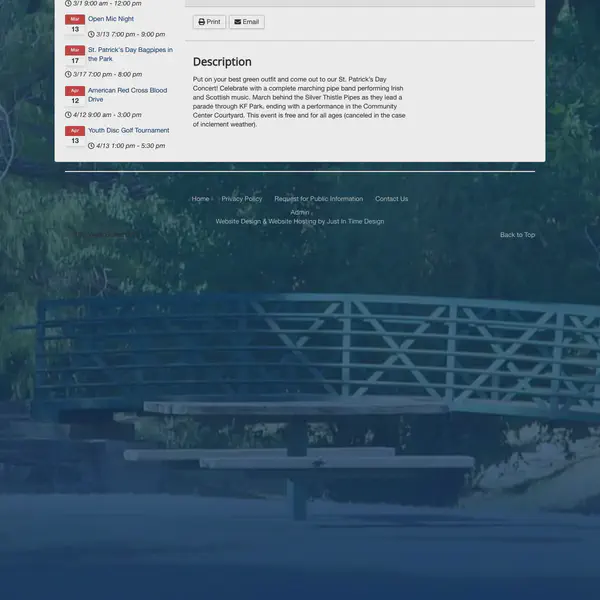This screenshot has width=600, height=600.
Task: Select time text 3/17 7:00 pm - 8:00 pm
Action: click(x=108, y=74)
